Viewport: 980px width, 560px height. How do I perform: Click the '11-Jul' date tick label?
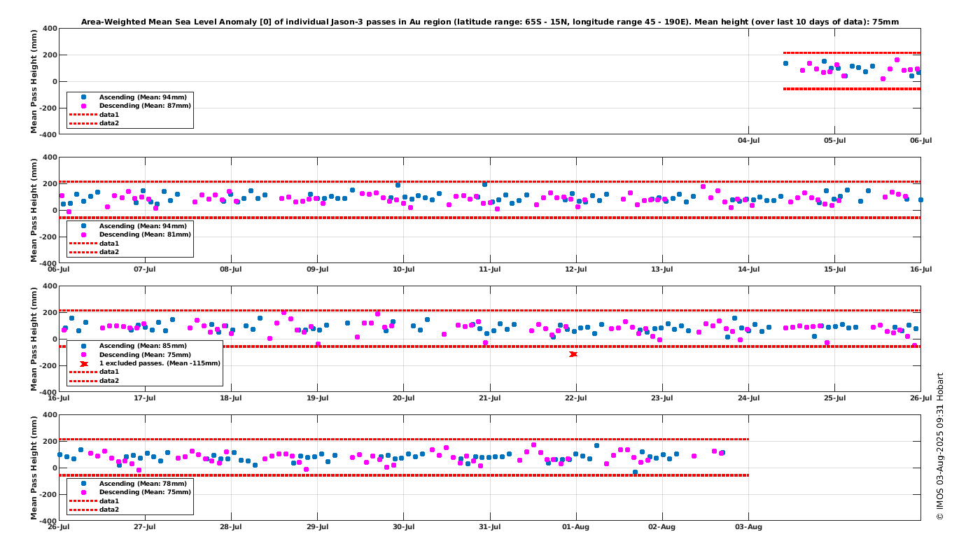coord(490,269)
